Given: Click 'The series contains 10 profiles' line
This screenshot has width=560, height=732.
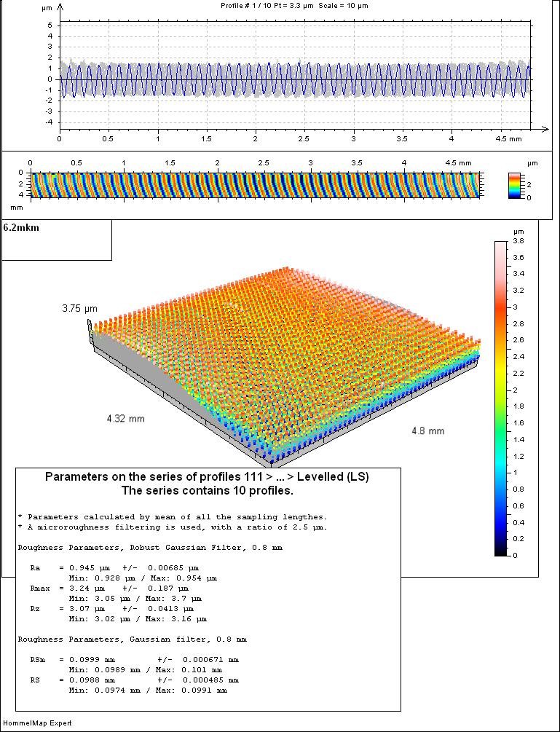Looking at the screenshot, I should [207, 490].
